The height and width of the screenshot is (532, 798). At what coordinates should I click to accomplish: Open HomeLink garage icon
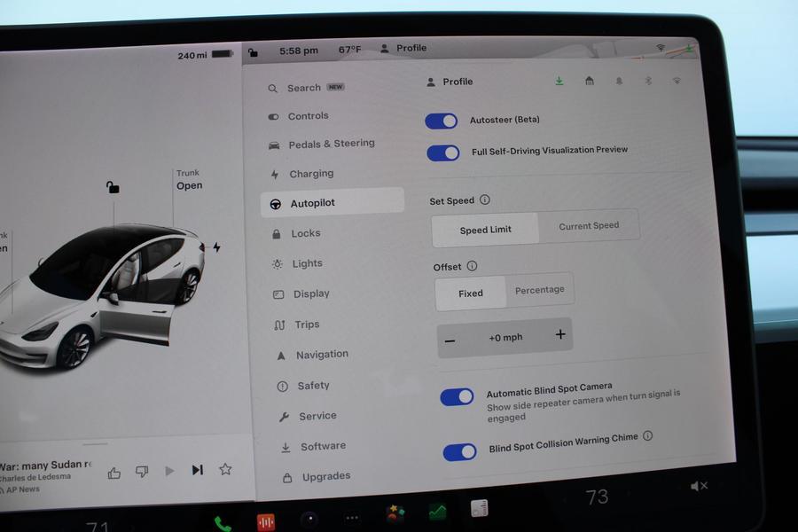pos(590,81)
